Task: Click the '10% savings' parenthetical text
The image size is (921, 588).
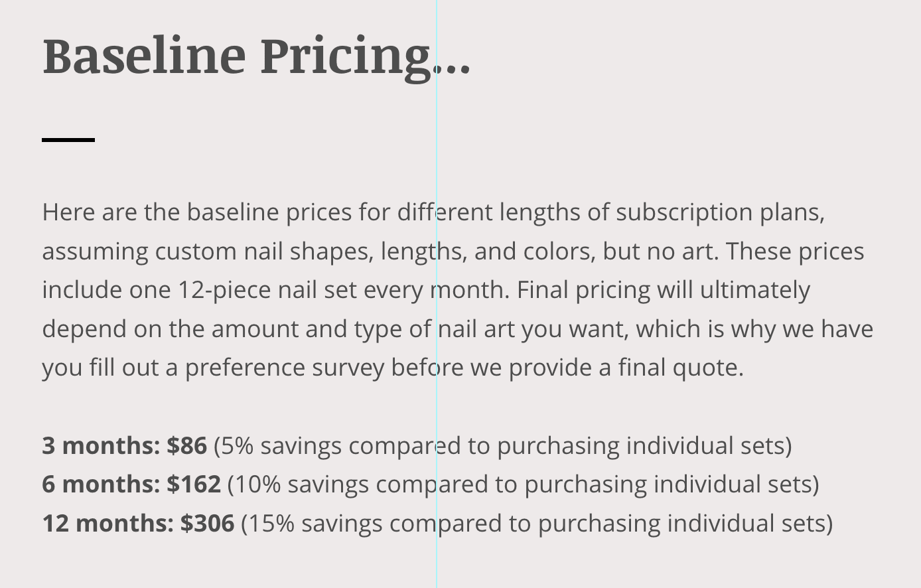Action: pyautogui.click(x=524, y=485)
